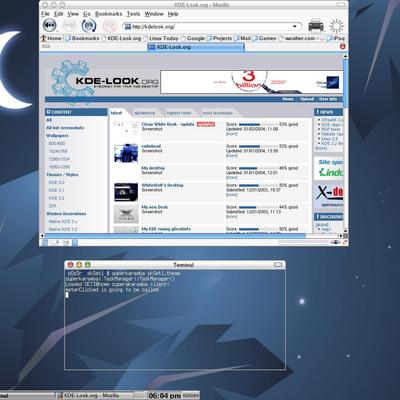Open the iPaq bookmark folder
Screen dimensions: 400x400
pyautogui.click(x=335, y=38)
